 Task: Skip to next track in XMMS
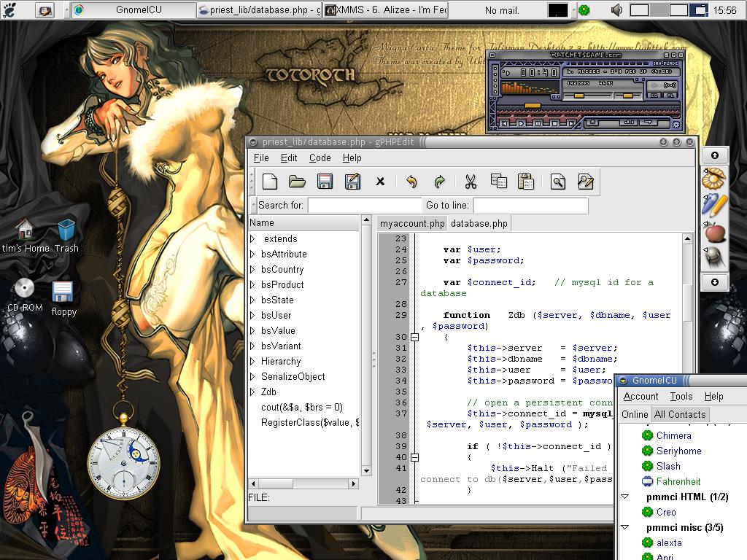pyautogui.click(x=572, y=124)
